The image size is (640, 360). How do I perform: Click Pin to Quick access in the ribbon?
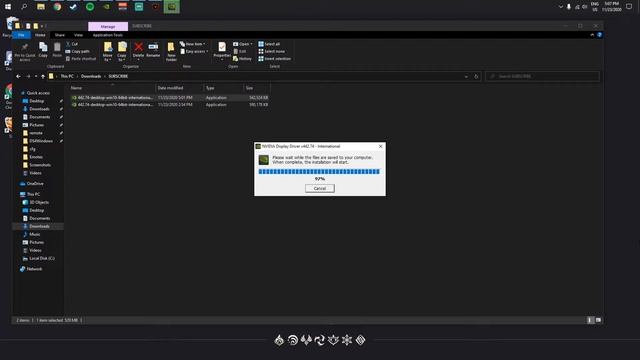coord(24,52)
